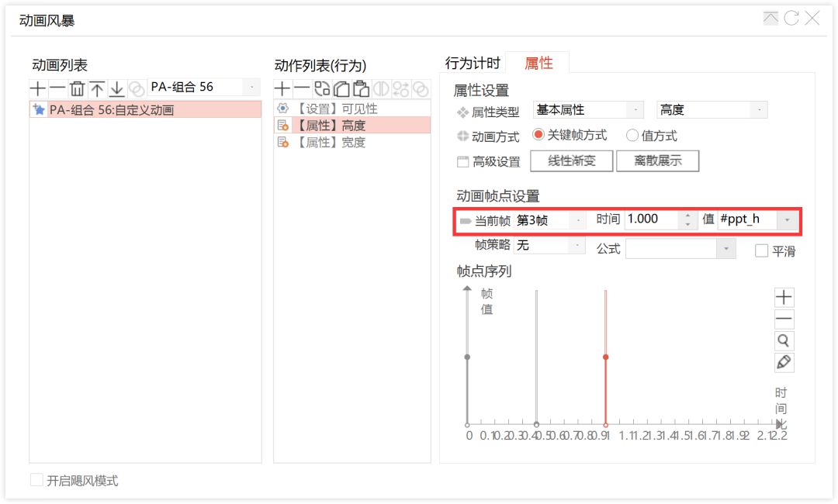Image resolution: width=838 pixels, height=504 pixels.
Task: Click the gray frame marker line at 0.5
Action: [537, 357]
